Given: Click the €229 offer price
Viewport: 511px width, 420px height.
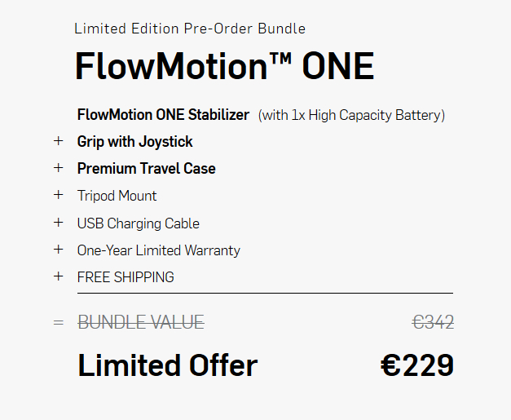Looking at the screenshot, I should [x=417, y=365].
